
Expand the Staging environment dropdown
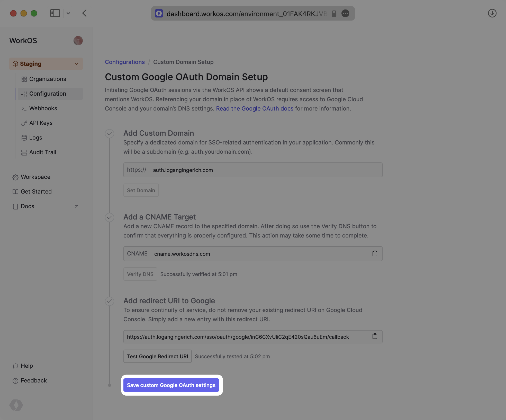(46, 64)
